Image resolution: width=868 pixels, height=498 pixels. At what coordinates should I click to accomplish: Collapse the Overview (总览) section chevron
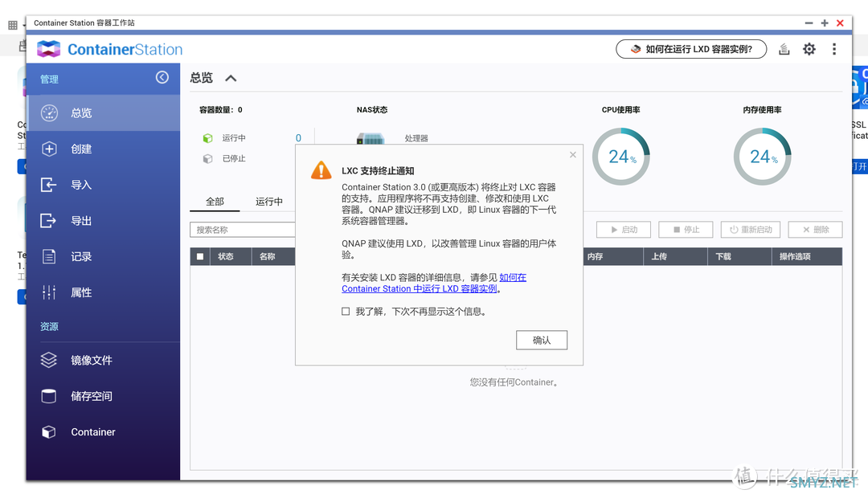click(x=231, y=79)
